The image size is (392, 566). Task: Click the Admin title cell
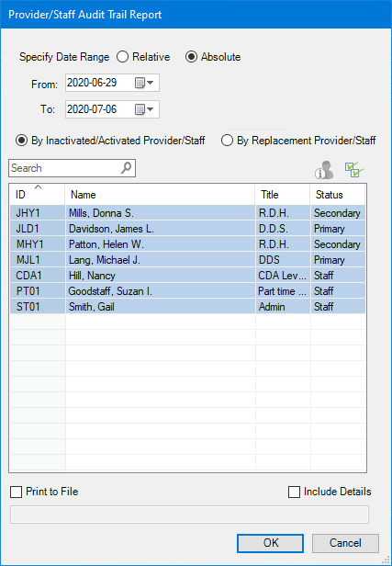click(283, 307)
